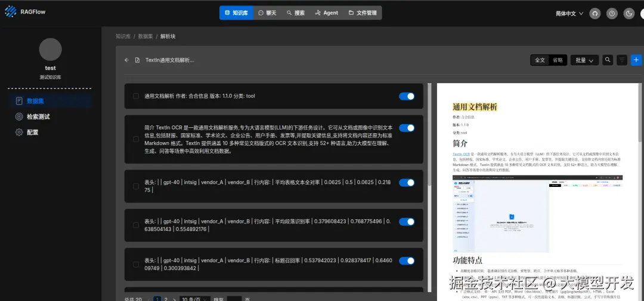
Task: Click the 版本: 1.1.0 line in preview
Action: tap(461, 125)
